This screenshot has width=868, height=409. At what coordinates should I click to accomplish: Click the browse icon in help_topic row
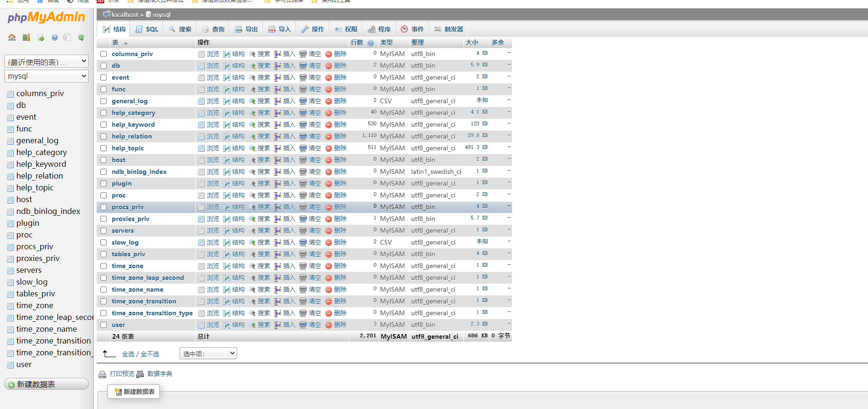(201, 148)
